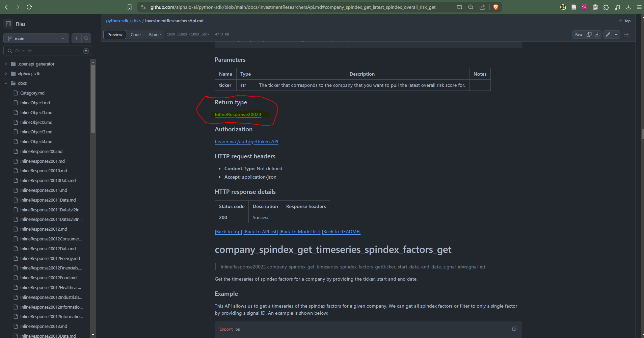Screen dimensions: 644x338
Task: Click the pencil edit file icon
Action: pos(608,34)
